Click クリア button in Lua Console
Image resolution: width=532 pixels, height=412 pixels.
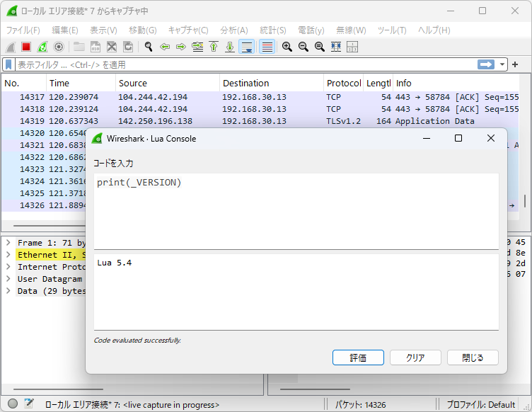[416, 357]
